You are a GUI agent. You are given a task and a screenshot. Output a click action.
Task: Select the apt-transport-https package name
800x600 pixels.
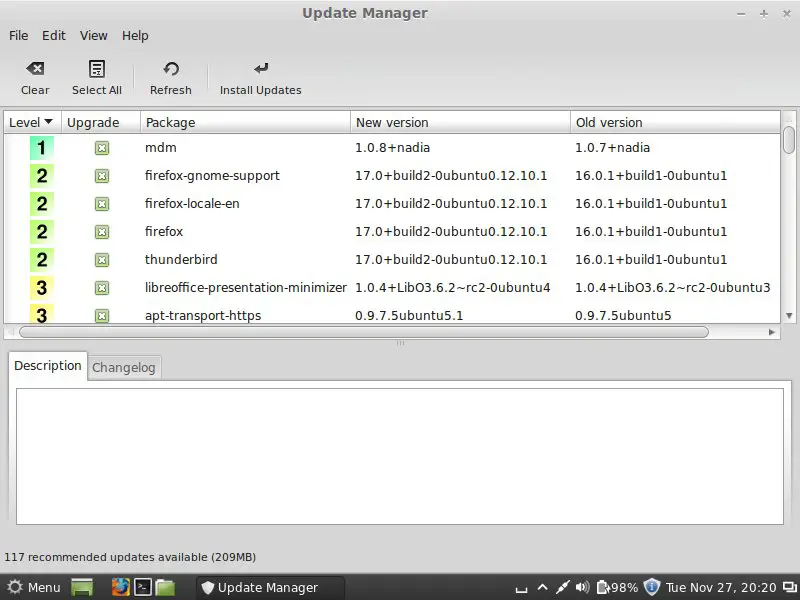[203, 316]
